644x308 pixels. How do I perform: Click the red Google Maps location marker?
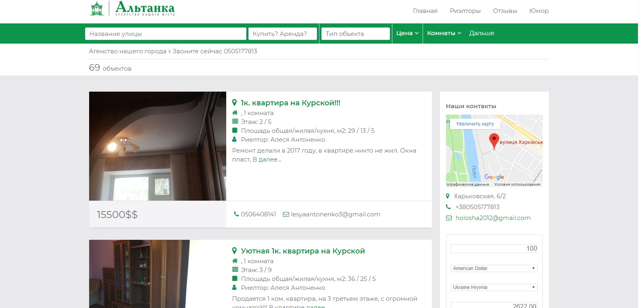pyautogui.click(x=494, y=141)
